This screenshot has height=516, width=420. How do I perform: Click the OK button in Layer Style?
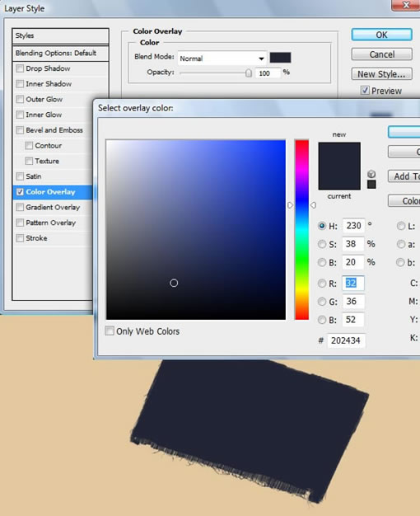pos(381,35)
